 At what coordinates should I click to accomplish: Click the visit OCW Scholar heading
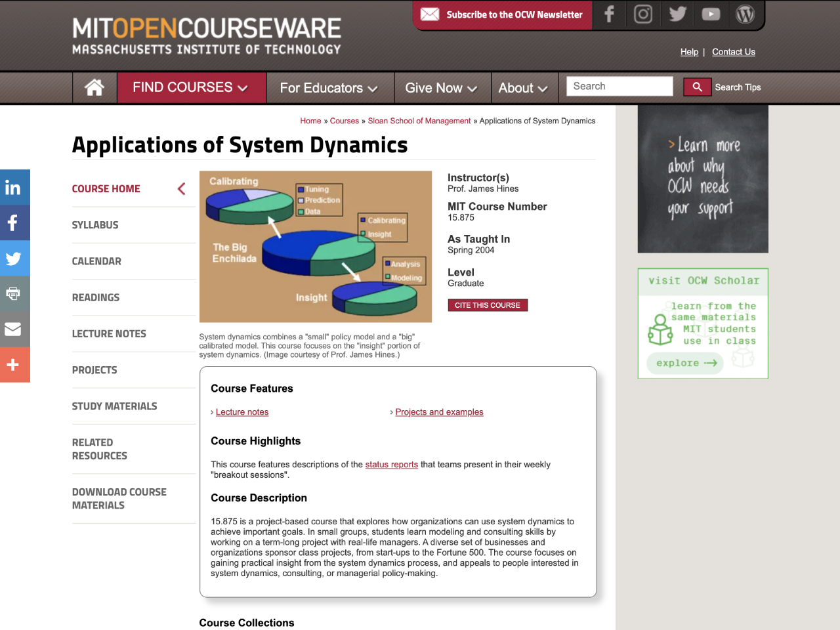click(x=703, y=281)
